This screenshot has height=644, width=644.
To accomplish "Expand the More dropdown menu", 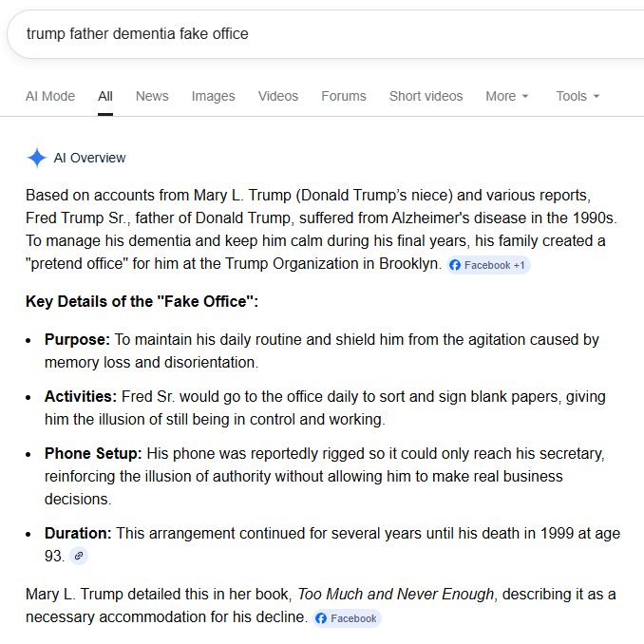I will click(507, 96).
